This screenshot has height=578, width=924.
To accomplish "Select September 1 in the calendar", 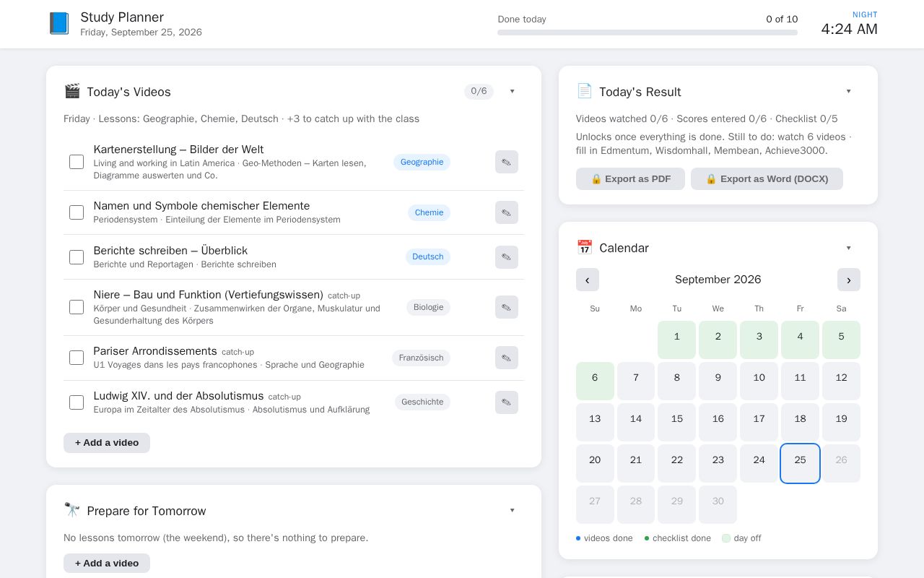I will pos(676,340).
